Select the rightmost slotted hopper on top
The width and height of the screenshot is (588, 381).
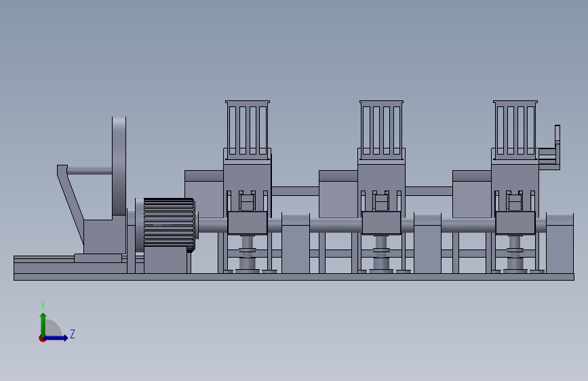tap(515, 129)
